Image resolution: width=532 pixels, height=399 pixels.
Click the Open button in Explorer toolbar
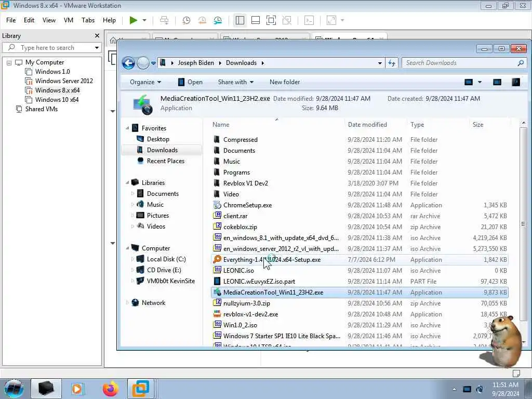(190, 82)
